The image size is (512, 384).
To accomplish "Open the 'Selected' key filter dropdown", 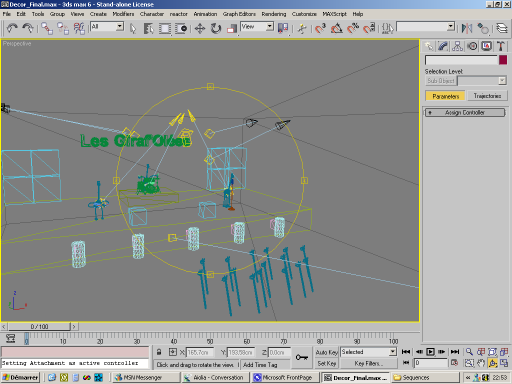I will 393,352.
